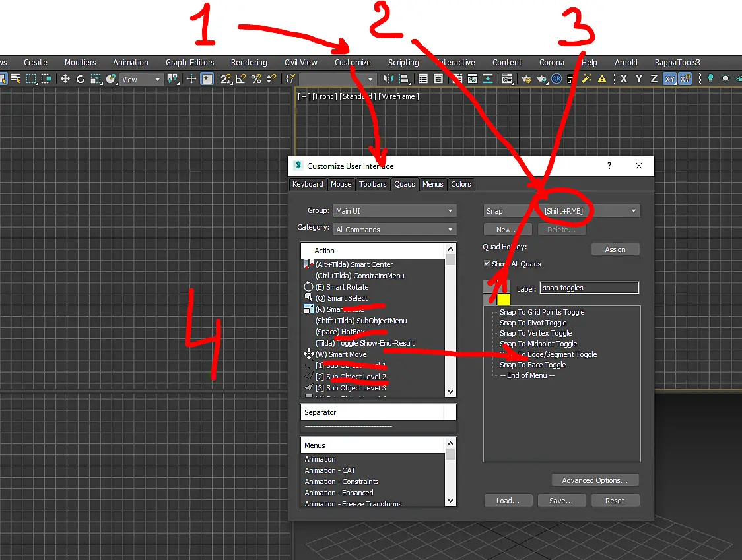Open the Snap [Shift+RMB] quad menu dropdown
Viewport: 742px width, 560px height.
pos(562,211)
